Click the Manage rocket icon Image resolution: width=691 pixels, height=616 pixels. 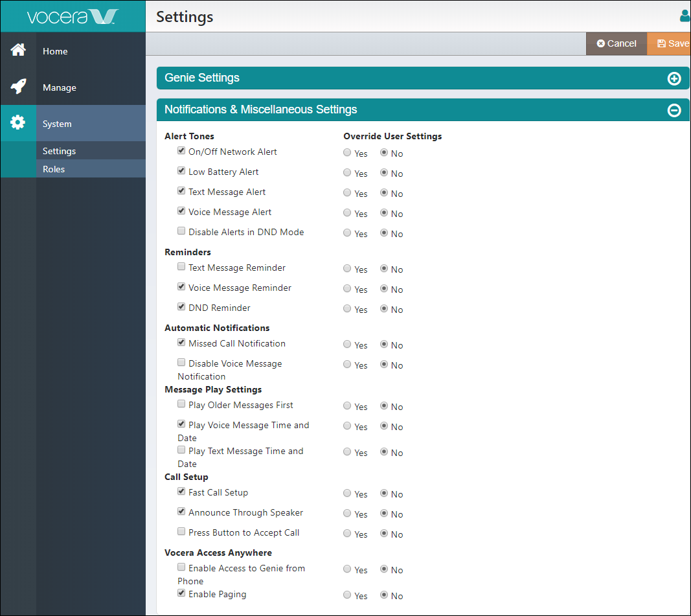(x=18, y=87)
